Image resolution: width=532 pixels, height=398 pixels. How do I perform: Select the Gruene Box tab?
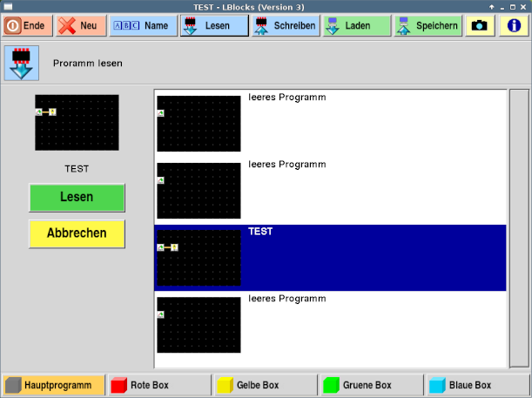[372, 385]
